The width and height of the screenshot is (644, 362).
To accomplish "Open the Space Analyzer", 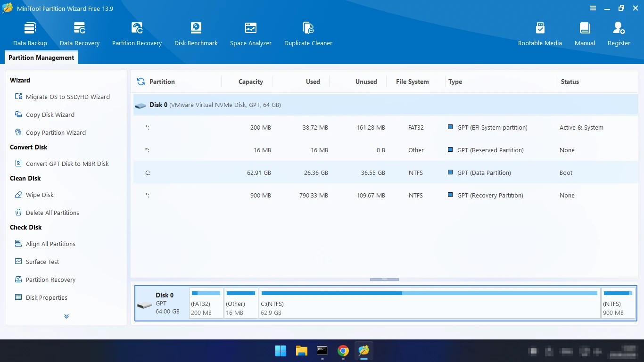I will click(251, 34).
